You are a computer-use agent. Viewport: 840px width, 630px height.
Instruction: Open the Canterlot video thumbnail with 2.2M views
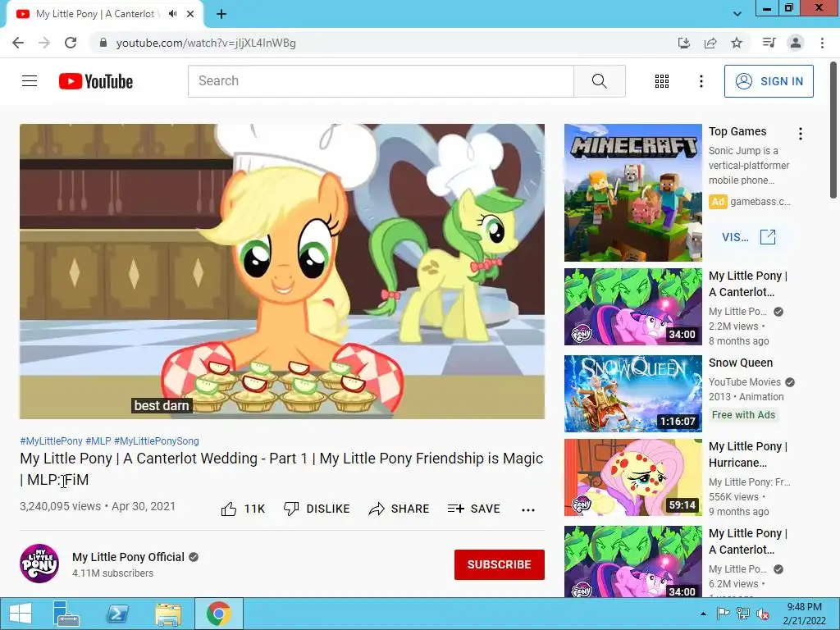point(633,307)
